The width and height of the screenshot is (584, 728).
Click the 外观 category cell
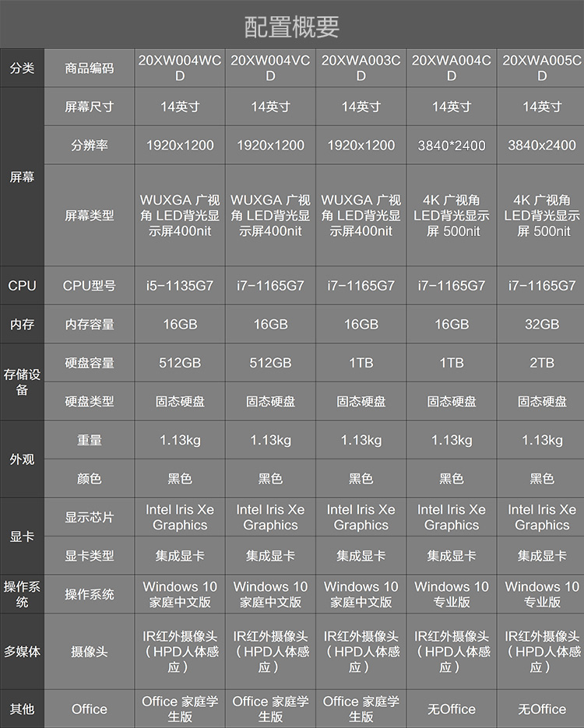point(22,459)
